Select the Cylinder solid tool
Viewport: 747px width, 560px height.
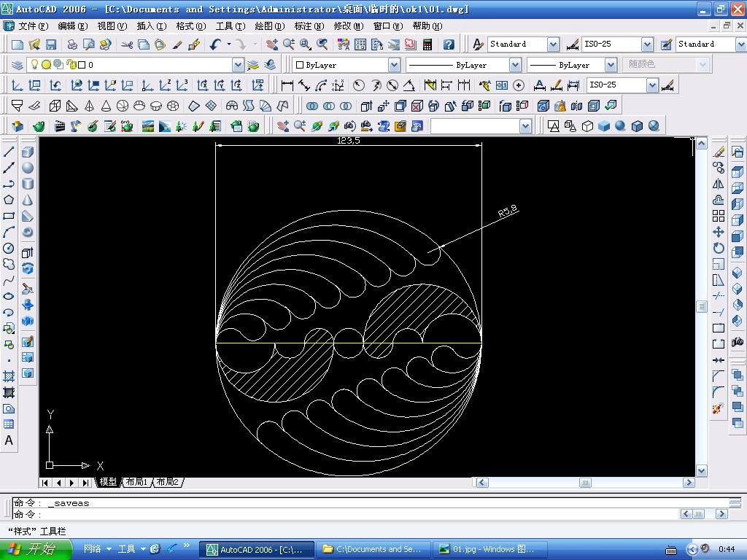pos(28,184)
